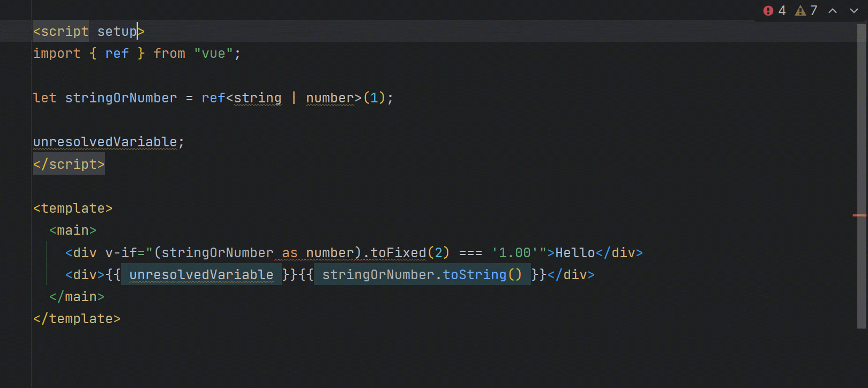Click the underlined unresolvedVariable statement in script
The image size is (868, 388).
[x=105, y=142]
